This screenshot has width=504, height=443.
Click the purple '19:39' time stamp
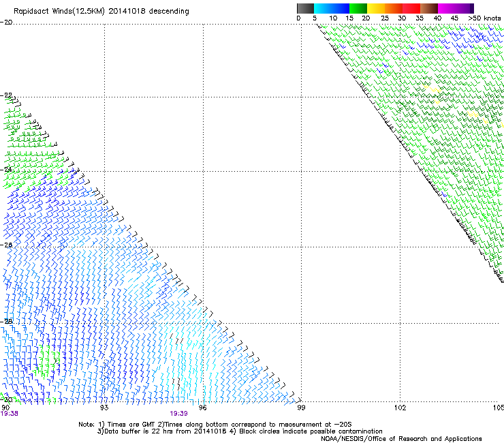click(178, 414)
